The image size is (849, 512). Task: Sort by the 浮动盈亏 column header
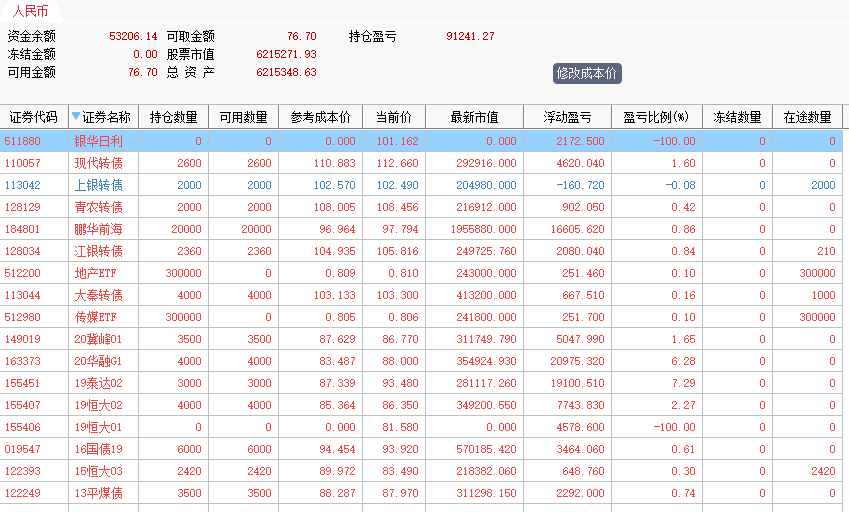566,117
